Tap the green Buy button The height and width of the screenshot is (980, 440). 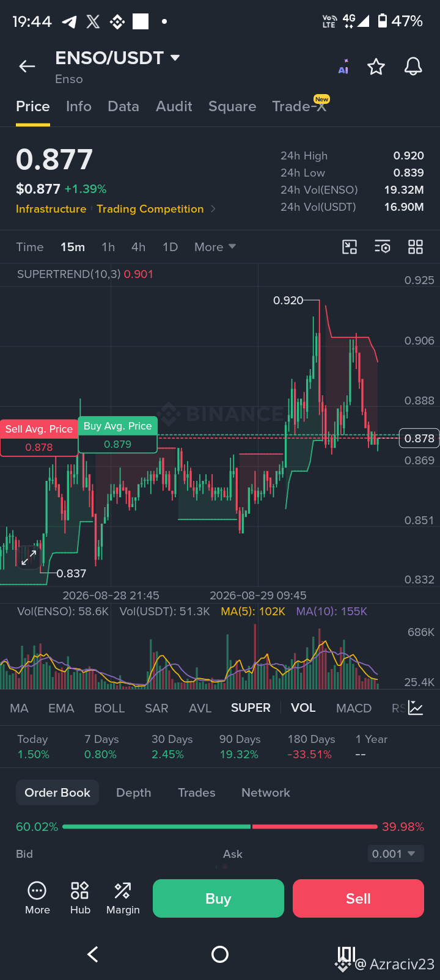coord(218,898)
